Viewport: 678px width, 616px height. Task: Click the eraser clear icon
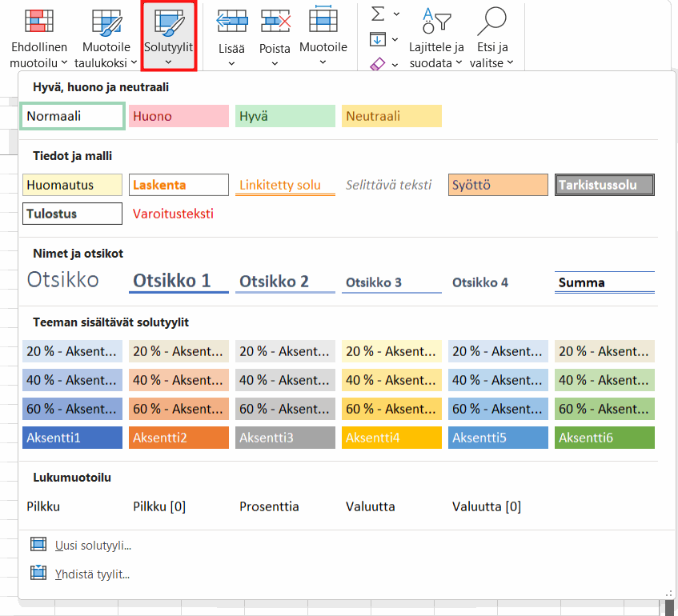(x=378, y=65)
